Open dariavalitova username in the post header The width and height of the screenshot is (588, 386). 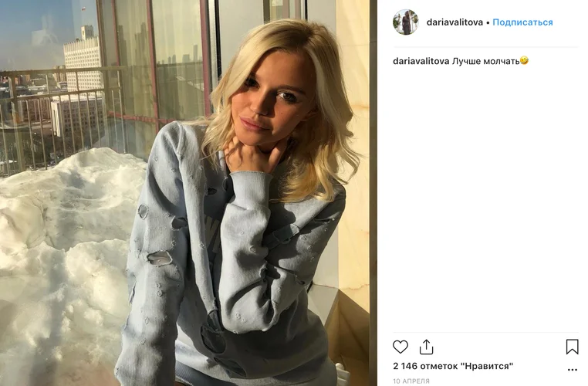click(455, 22)
